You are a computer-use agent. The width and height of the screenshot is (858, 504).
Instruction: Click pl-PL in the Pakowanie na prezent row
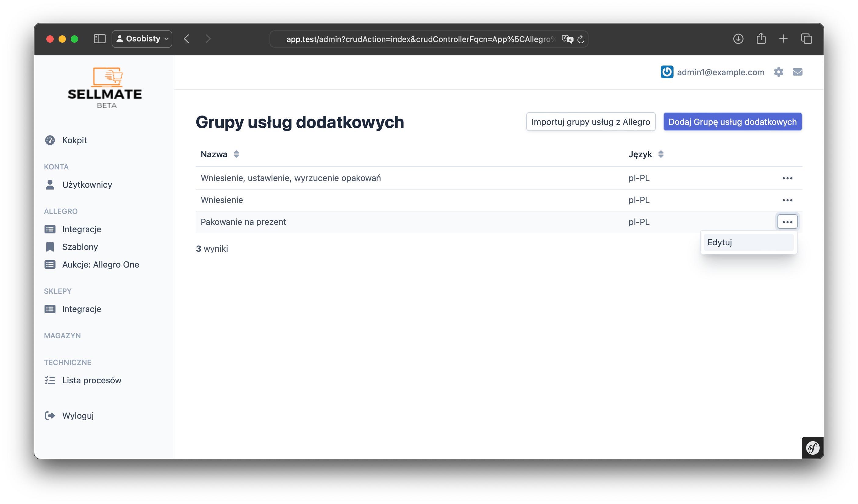click(639, 222)
